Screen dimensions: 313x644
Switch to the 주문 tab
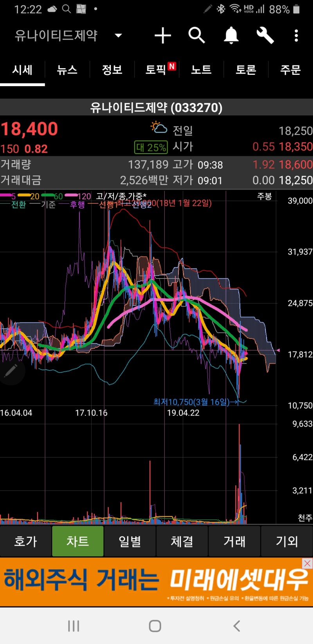pyautogui.click(x=290, y=70)
